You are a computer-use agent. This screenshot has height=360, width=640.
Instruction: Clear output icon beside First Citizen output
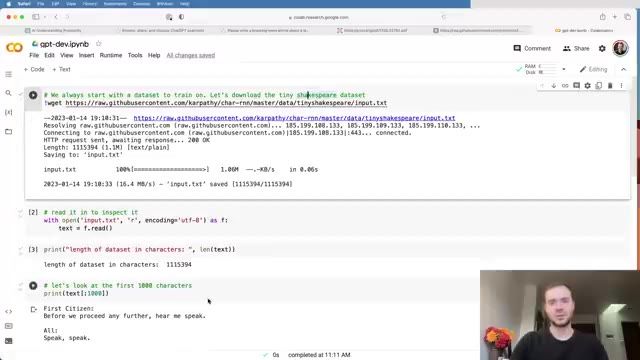pos(33,309)
